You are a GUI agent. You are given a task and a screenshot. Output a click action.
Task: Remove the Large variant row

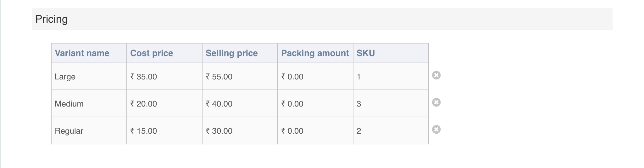click(436, 75)
